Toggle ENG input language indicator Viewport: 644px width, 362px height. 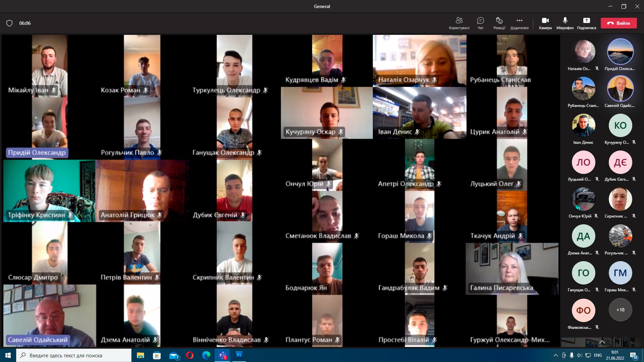pyautogui.click(x=598, y=355)
